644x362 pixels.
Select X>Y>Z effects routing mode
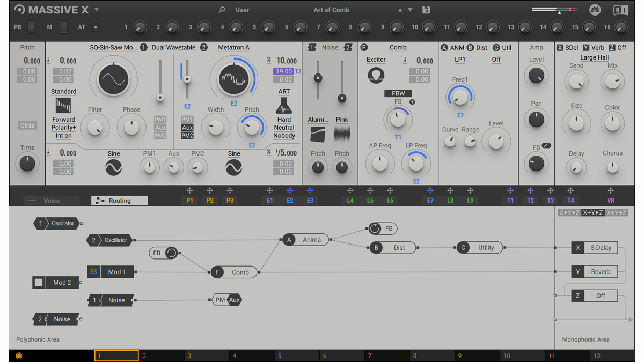(x=569, y=213)
